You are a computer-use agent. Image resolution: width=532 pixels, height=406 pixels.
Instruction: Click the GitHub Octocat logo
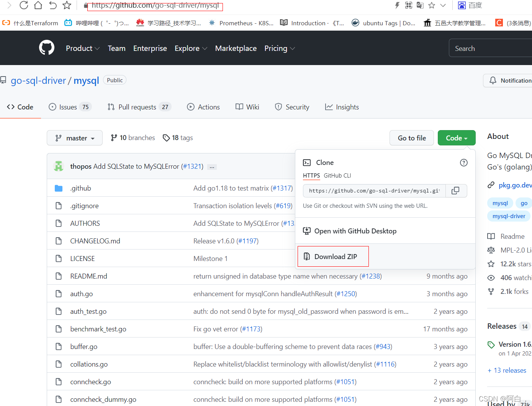click(x=47, y=48)
